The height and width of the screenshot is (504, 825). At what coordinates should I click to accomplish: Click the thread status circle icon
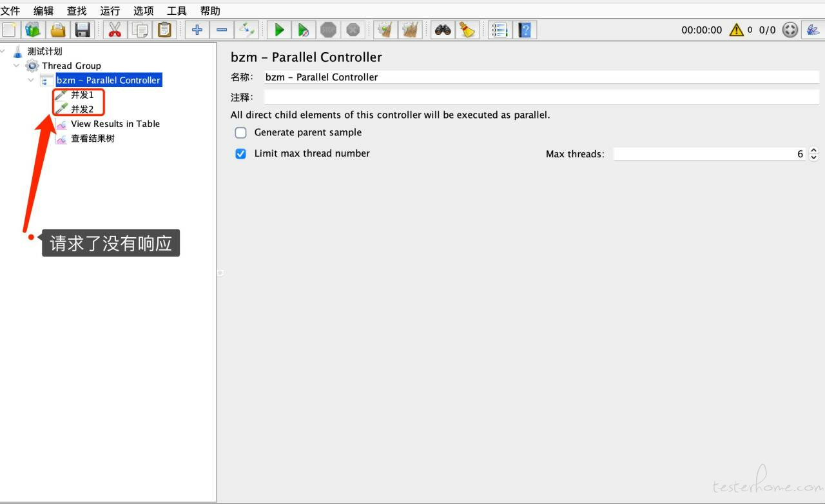[x=790, y=30]
